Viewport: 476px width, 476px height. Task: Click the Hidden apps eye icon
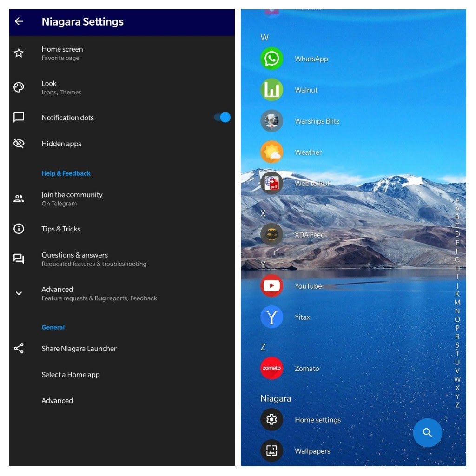point(19,143)
